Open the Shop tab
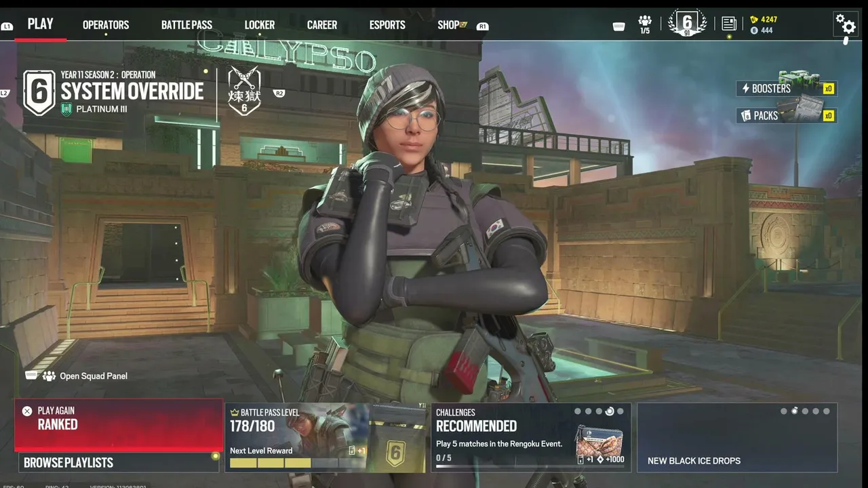This screenshot has width=868, height=488. [448, 25]
